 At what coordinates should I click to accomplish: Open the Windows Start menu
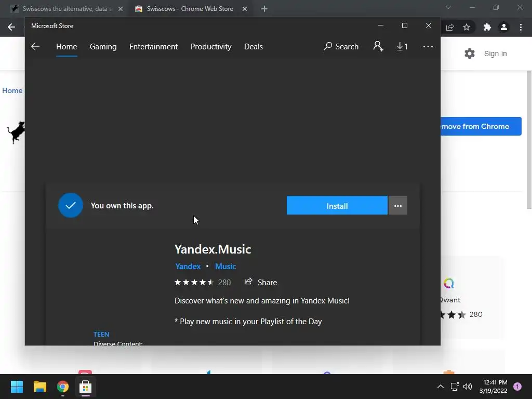[17, 387]
